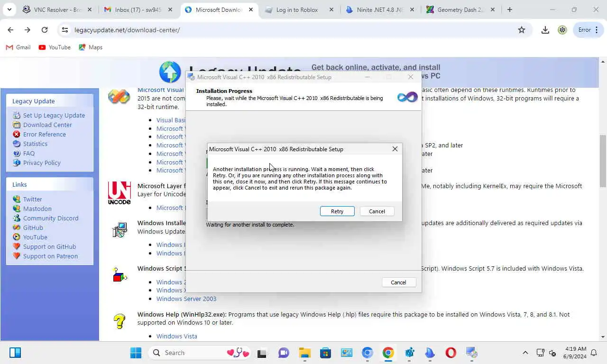Open Task View on the taskbar

click(x=262, y=353)
